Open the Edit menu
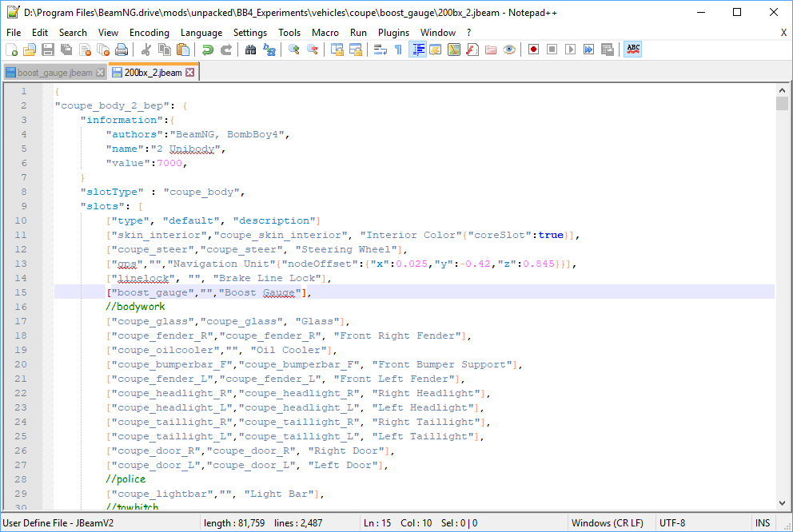 (39, 32)
